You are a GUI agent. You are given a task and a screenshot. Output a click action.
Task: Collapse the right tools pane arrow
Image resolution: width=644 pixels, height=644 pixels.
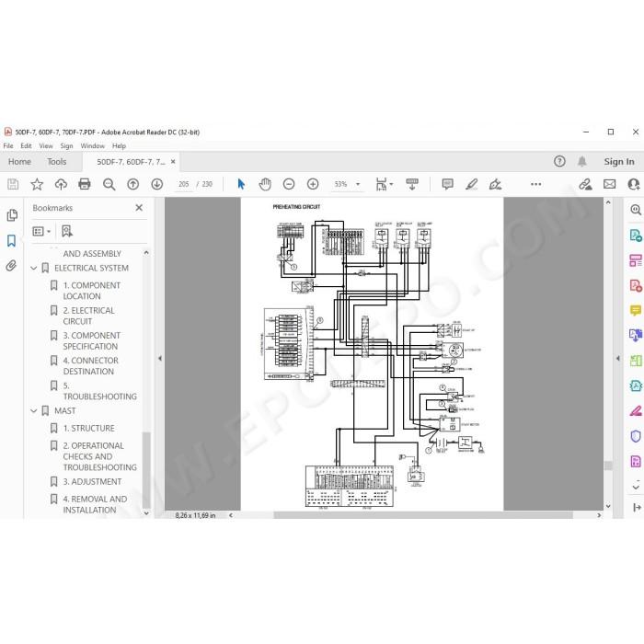click(x=617, y=358)
